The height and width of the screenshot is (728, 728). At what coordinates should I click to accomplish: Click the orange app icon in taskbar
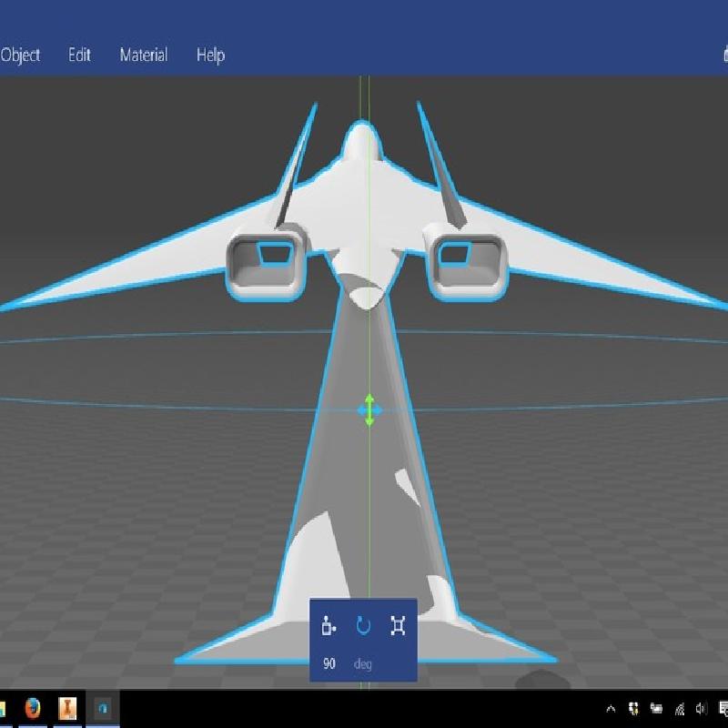coord(67,708)
